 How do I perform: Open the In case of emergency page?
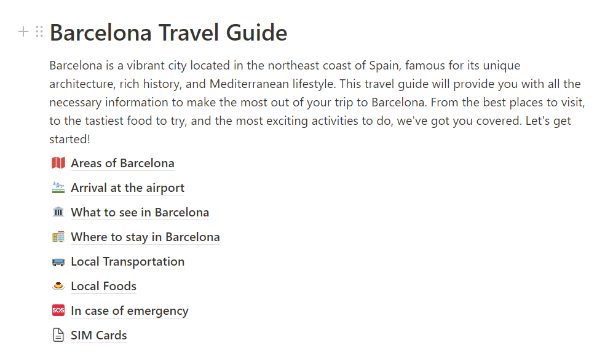[x=129, y=311]
